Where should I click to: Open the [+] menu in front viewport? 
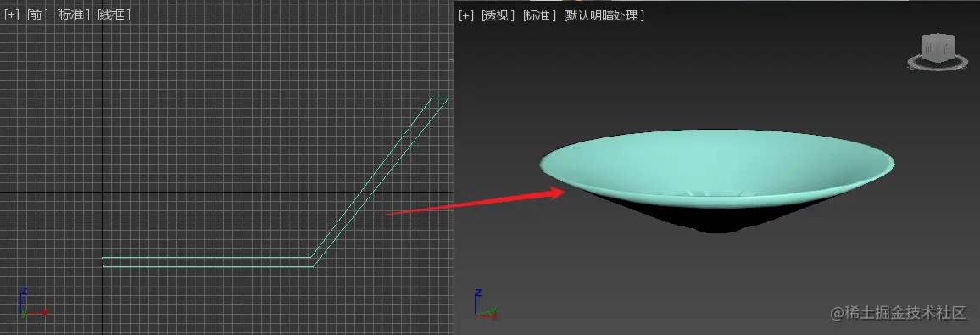(x=12, y=15)
